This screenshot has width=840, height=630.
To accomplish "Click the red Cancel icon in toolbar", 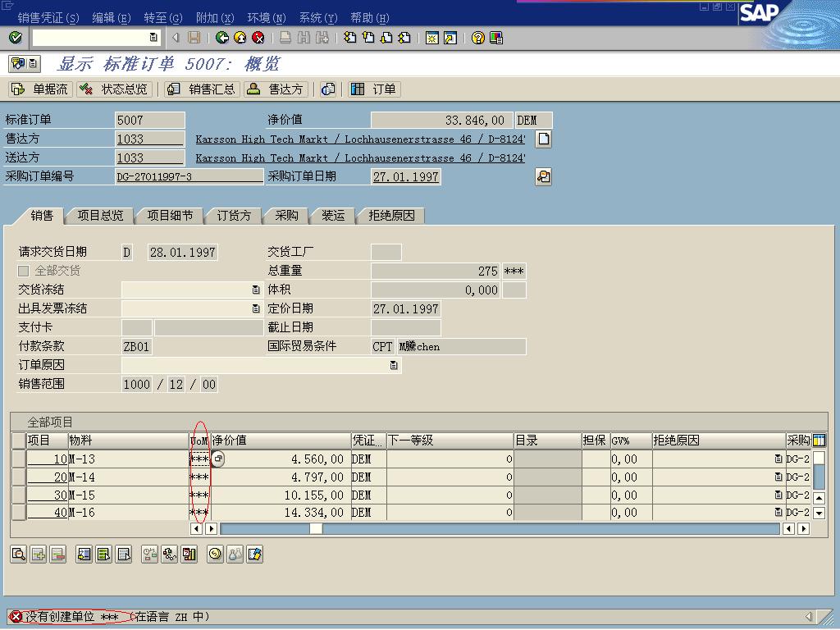I will click(258, 38).
